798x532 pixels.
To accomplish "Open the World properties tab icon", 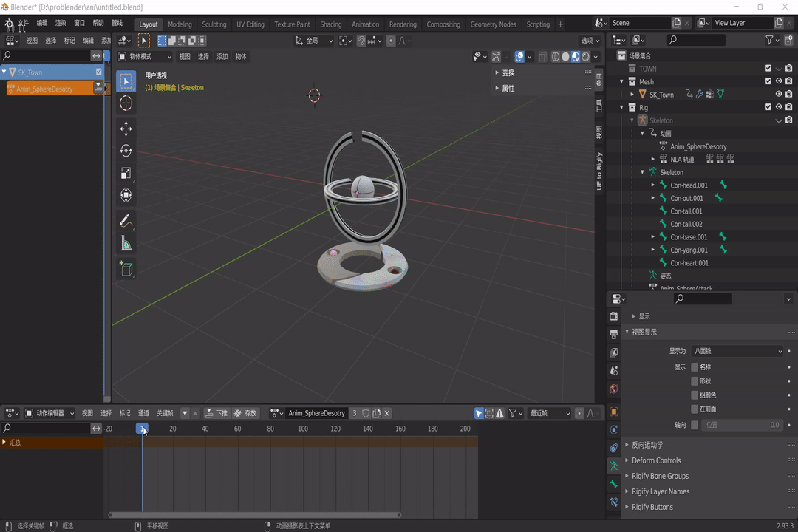I will 614,389.
